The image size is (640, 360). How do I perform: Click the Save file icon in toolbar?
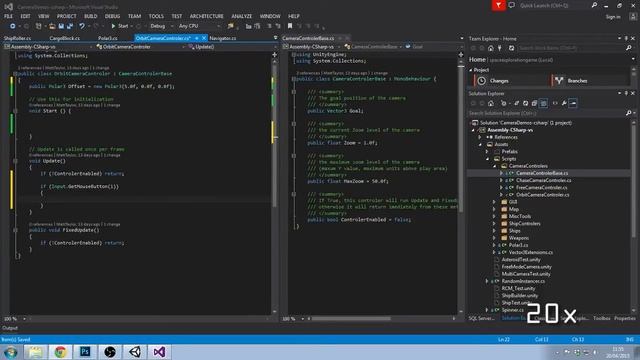click(61, 26)
